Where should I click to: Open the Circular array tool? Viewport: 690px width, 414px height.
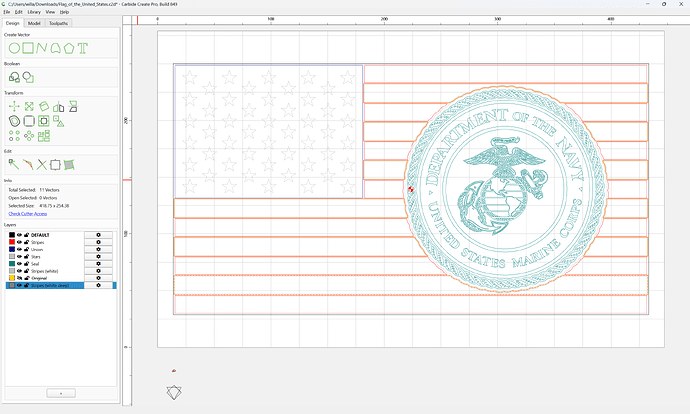pyautogui.click(x=29, y=136)
